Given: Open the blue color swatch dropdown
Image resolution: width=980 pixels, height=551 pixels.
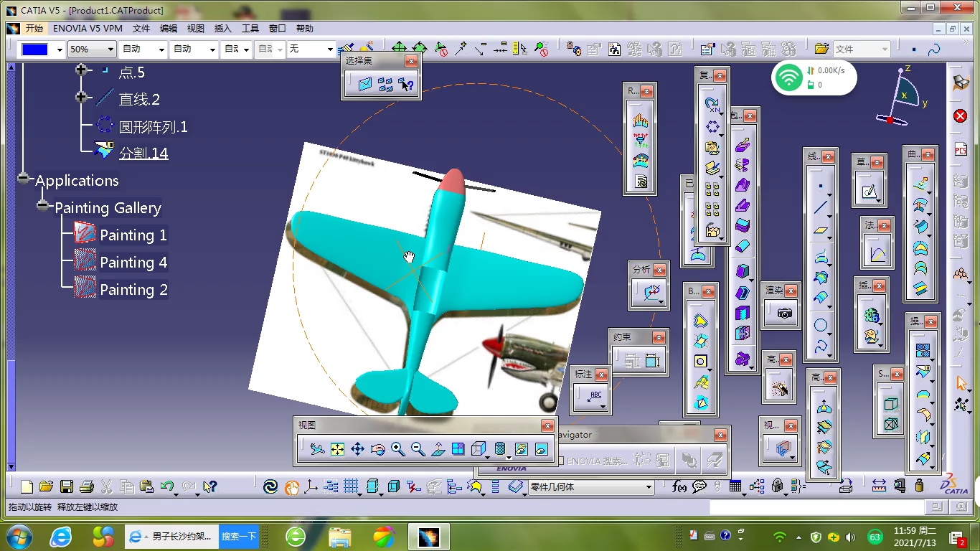Looking at the screenshot, I should coord(60,50).
